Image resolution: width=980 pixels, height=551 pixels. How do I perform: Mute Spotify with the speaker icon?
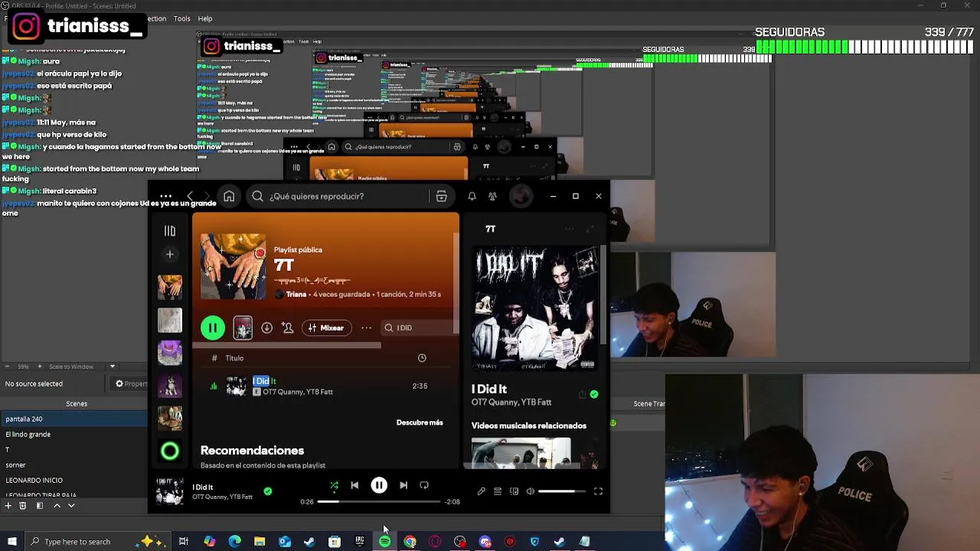pos(530,491)
